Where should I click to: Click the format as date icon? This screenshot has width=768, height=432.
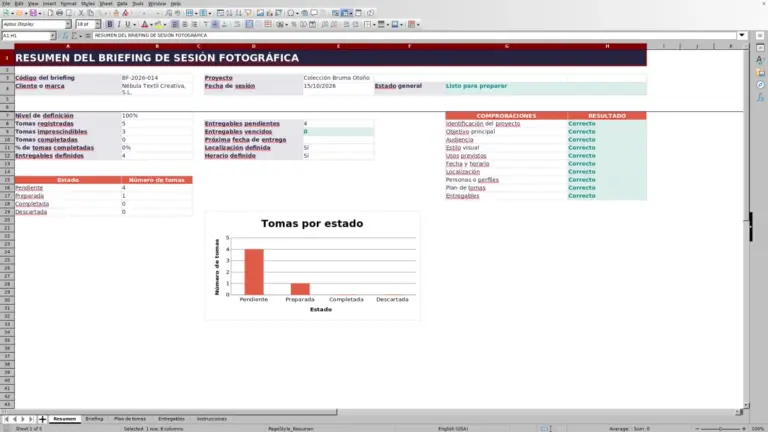pos(312,24)
